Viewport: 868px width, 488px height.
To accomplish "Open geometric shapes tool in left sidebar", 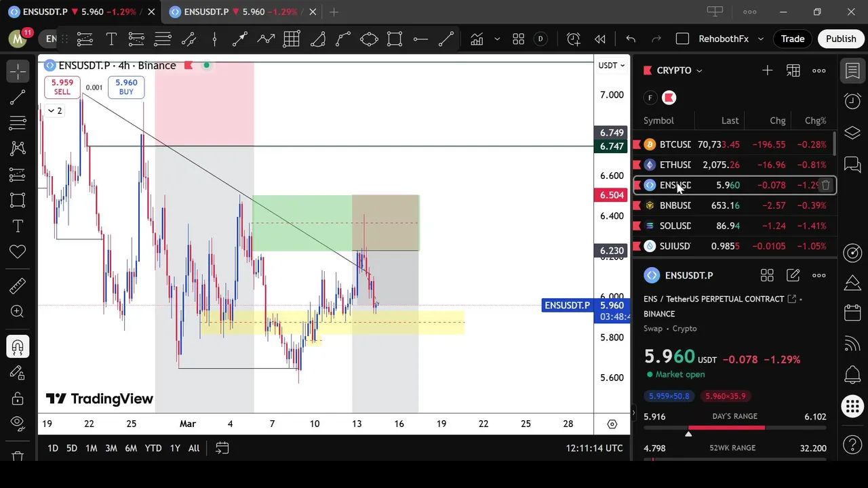I will pyautogui.click(x=18, y=200).
